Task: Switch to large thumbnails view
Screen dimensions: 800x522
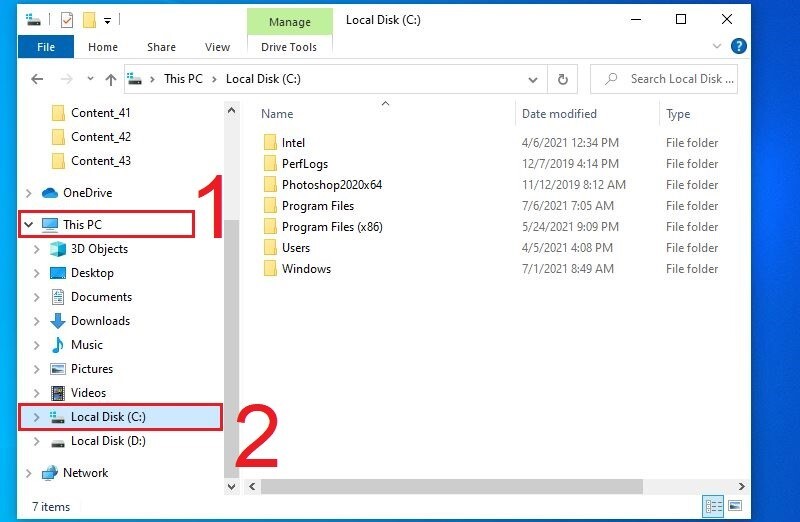Action: click(735, 506)
